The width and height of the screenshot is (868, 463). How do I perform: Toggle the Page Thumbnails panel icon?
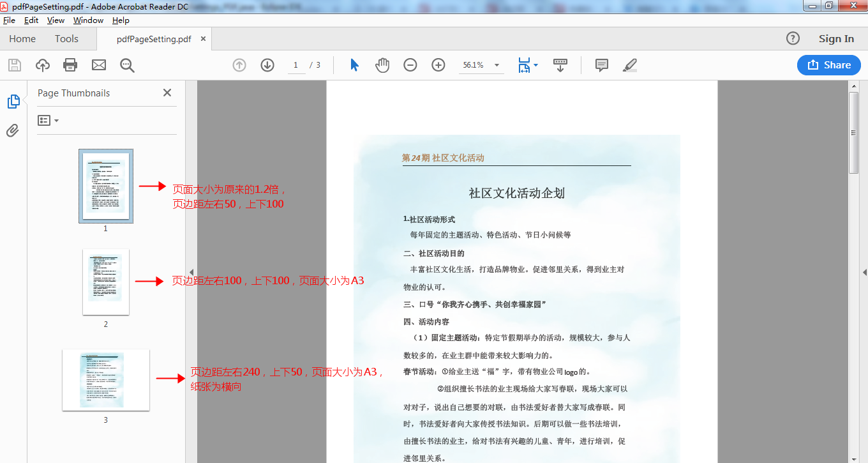click(13, 101)
